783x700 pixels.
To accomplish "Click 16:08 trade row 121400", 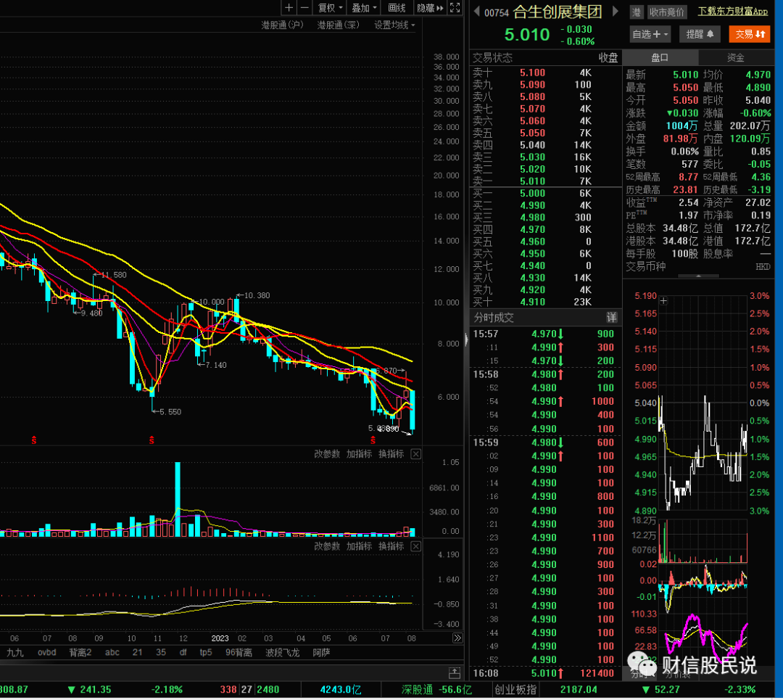I will (545, 673).
